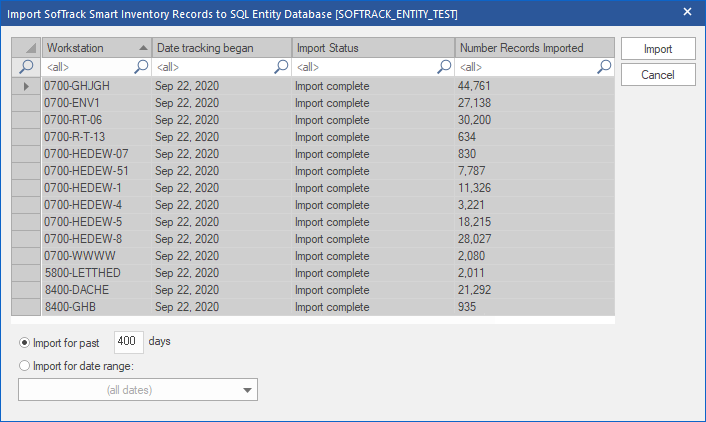706x422 pixels.
Task: Click the 2,080 records imported cell
Action: [x=534, y=256]
